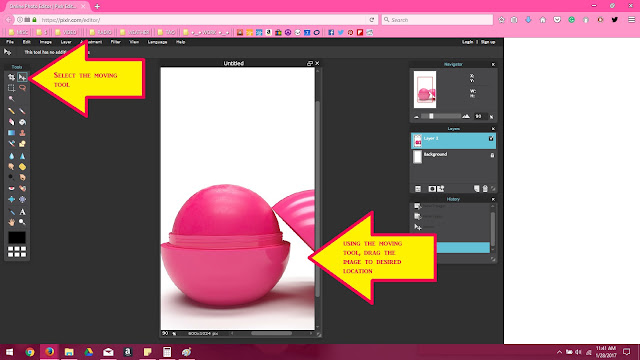Click the Navigator zoom slider

click(x=440, y=116)
